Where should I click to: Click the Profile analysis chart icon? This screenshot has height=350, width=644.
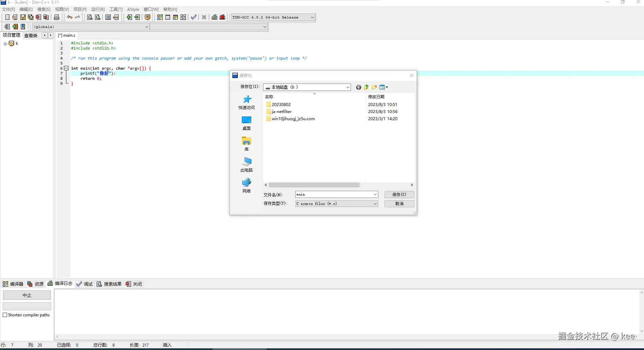pyautogui.click(x=215, y=17)
